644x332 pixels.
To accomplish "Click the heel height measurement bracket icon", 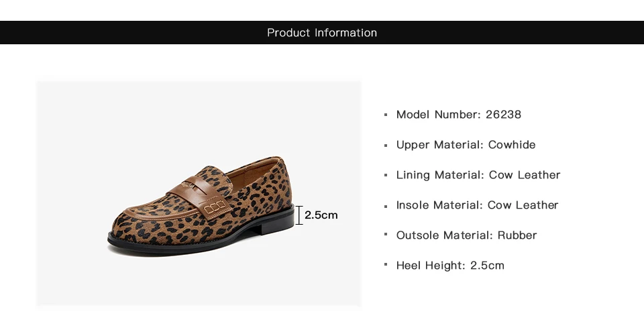I will coord(299,215).
